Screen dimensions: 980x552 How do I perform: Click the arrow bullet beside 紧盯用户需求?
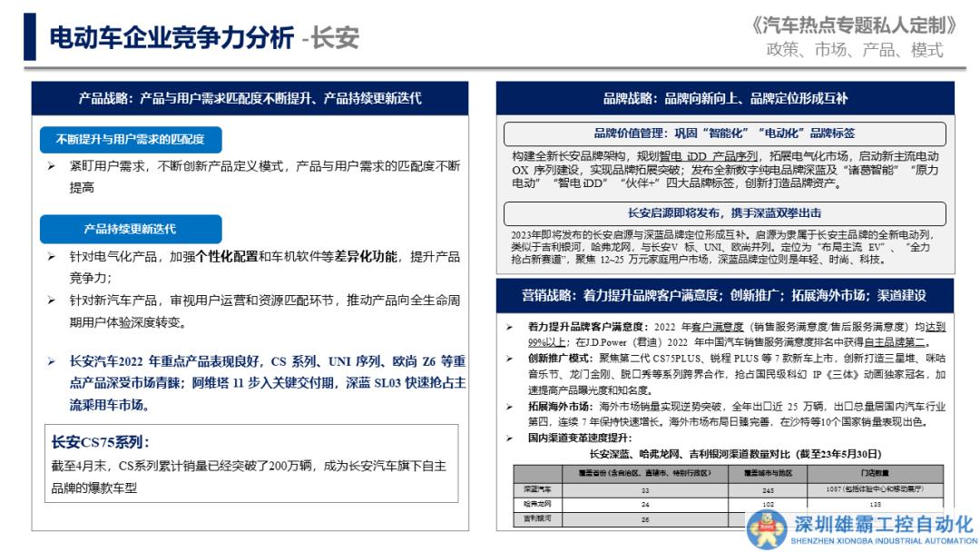click(x=52, y=166)
